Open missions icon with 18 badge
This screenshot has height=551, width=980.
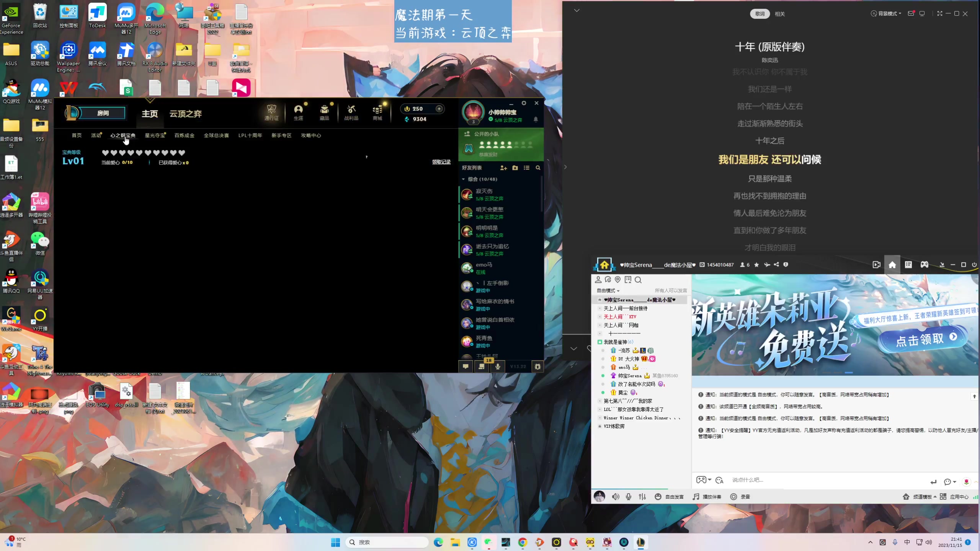point(482,366)
